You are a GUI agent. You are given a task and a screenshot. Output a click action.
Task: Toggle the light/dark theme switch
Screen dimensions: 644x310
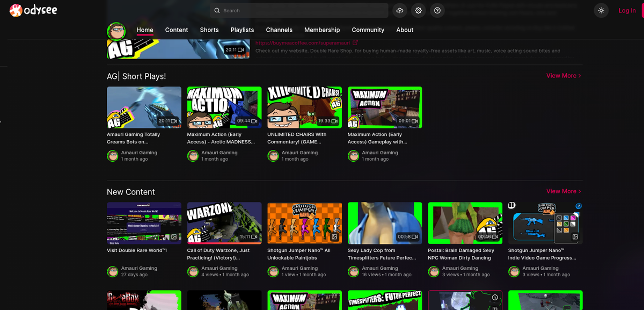pos(601,10)
